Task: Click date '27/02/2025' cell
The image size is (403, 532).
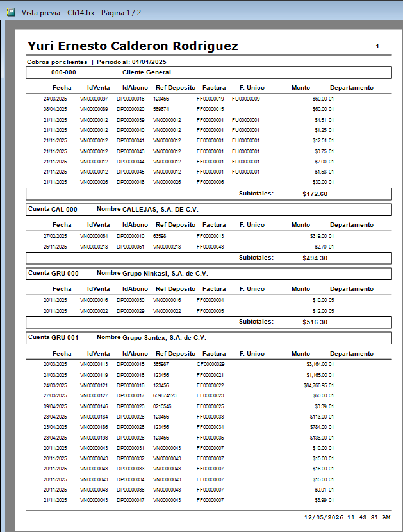Action: (55, 236)
